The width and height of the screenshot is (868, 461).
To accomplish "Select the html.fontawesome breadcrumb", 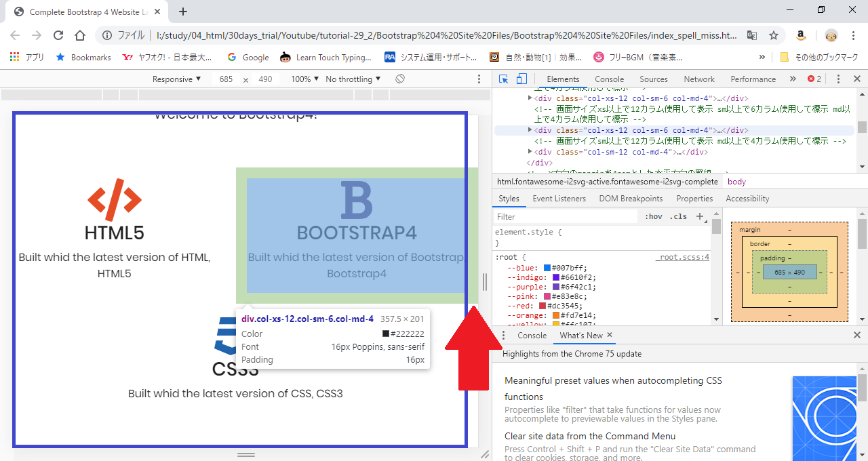I will (x=607, y=182).
